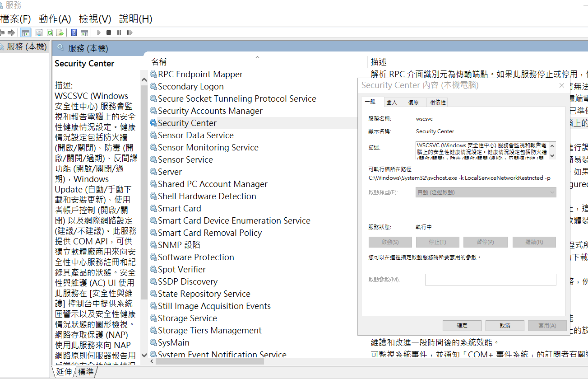This screenshot has height=379, width=588.
Task: Click the 暫停(P) button
Action: pyautogui.click(x=485, y=242)
